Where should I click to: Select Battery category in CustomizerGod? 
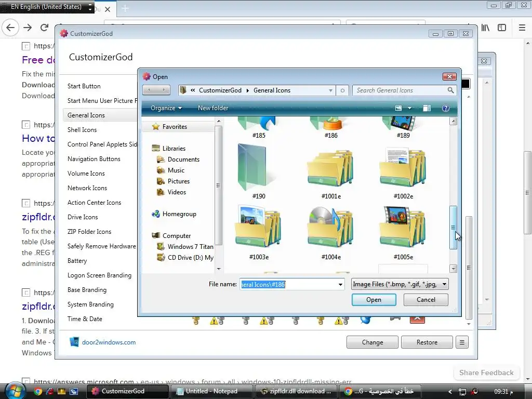pyautogui.click(x=77, y=261)
